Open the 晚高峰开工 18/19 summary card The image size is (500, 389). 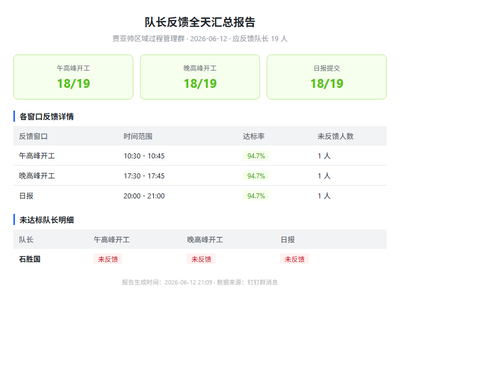(200, 77)
